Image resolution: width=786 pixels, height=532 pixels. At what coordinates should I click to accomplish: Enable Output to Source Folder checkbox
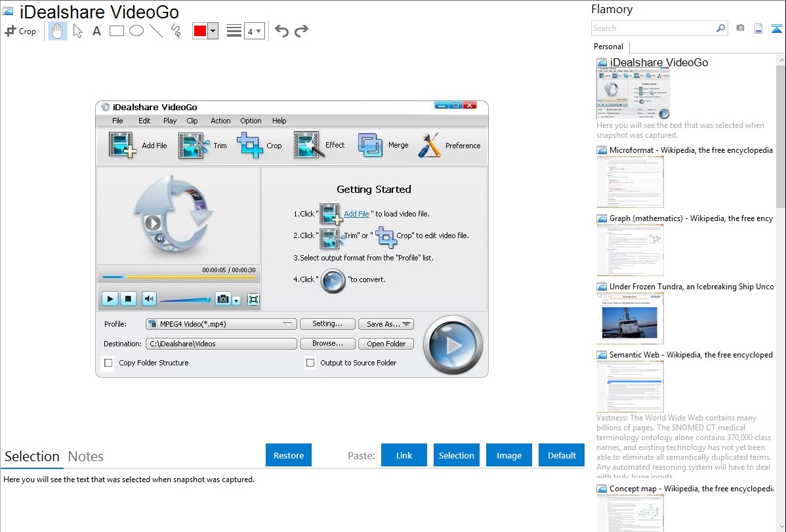[310, 363]
